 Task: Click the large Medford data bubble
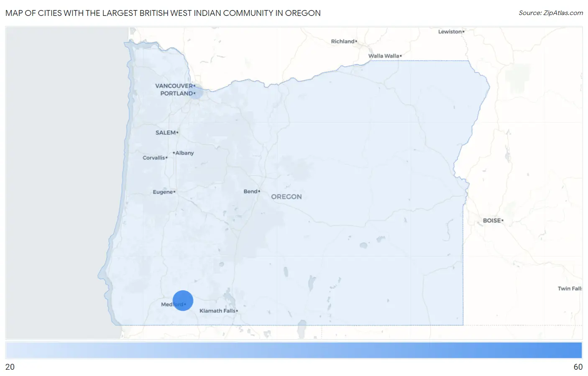pos(183,300)
